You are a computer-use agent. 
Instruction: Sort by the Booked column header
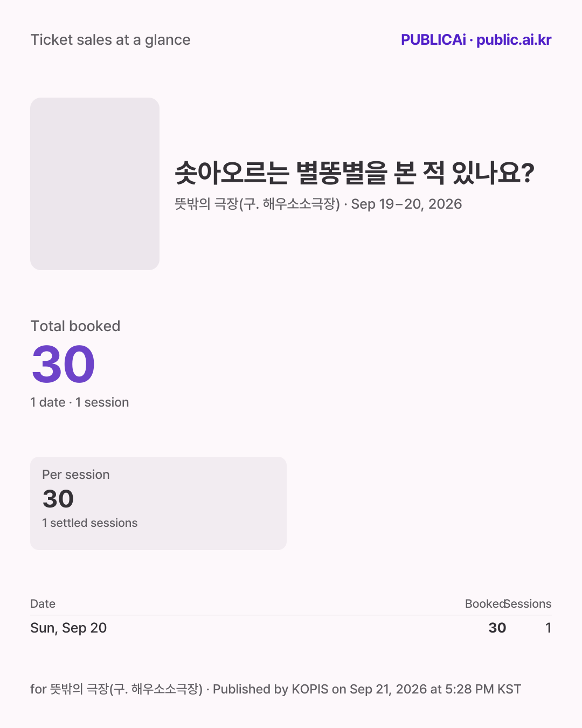click(x=486, y=604)
